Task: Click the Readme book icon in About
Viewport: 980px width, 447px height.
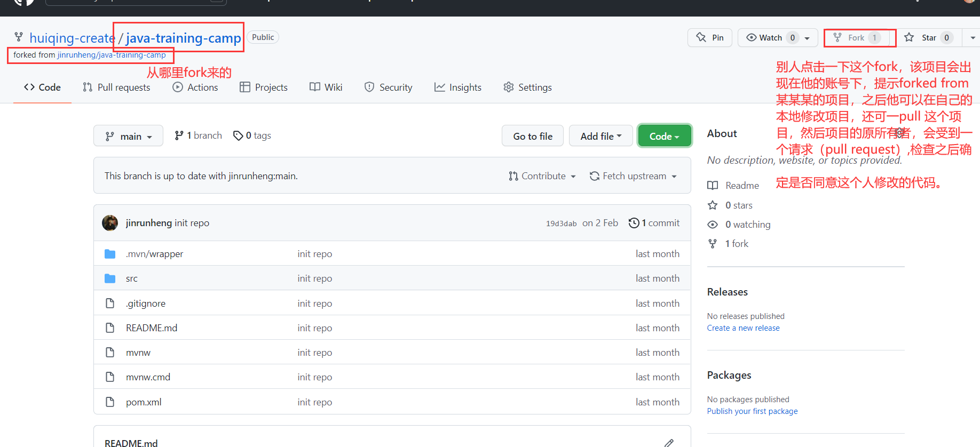Action: coord(713,186)
